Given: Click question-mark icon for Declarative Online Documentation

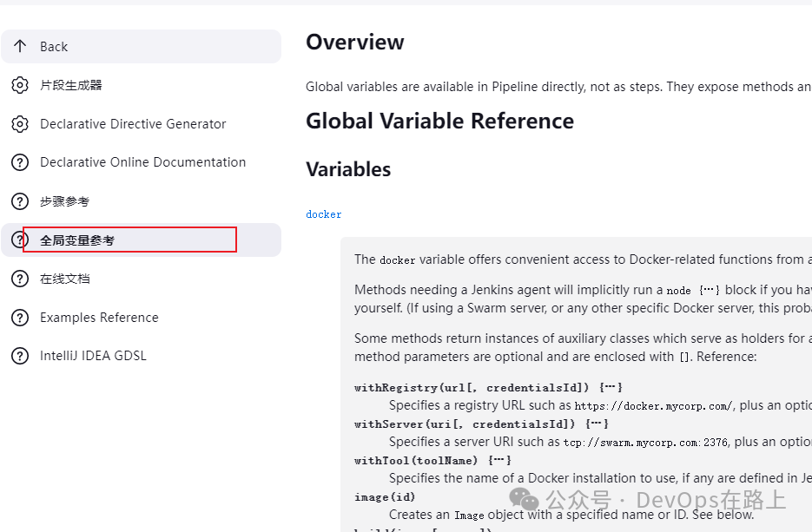Looking at the screenshot, I should click(20, 162).
